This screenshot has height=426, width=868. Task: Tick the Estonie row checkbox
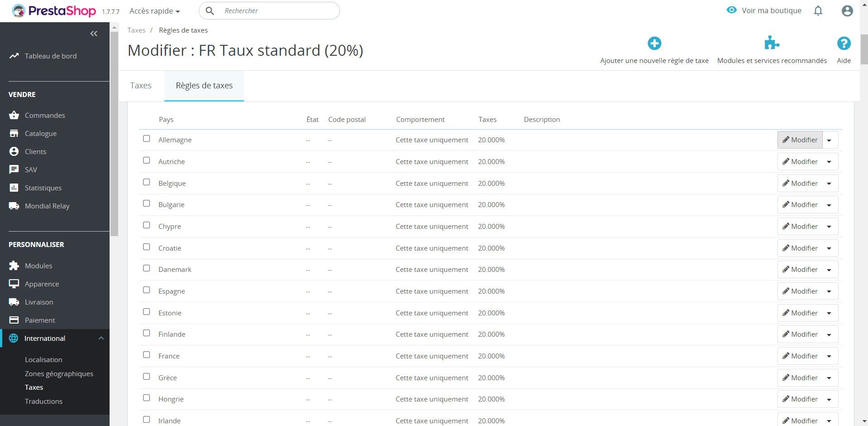(146, 312)
